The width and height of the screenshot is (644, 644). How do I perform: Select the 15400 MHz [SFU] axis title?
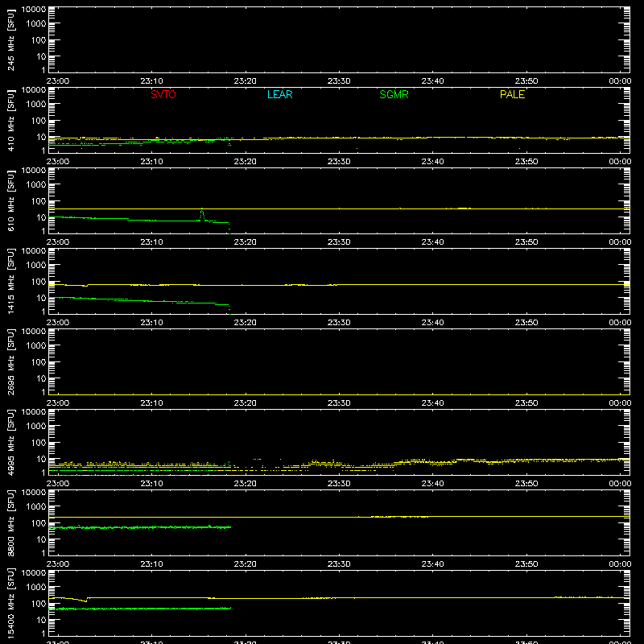tap(11, 603)
